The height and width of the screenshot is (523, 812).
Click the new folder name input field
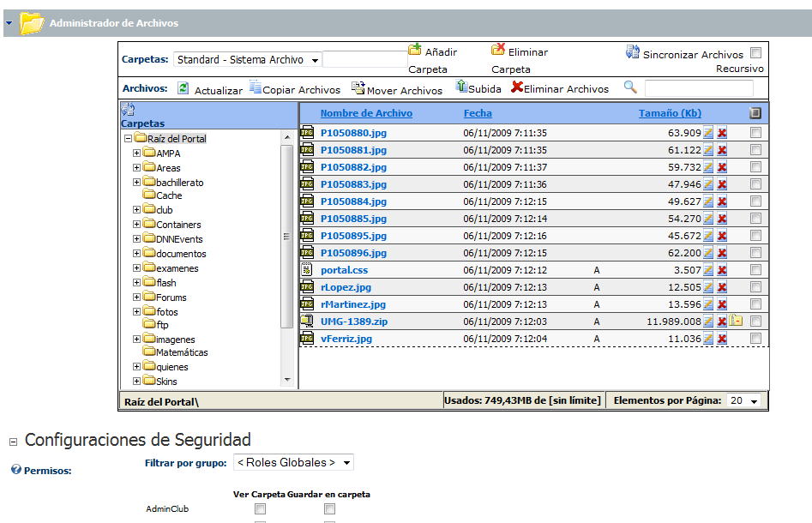[364, 59]
